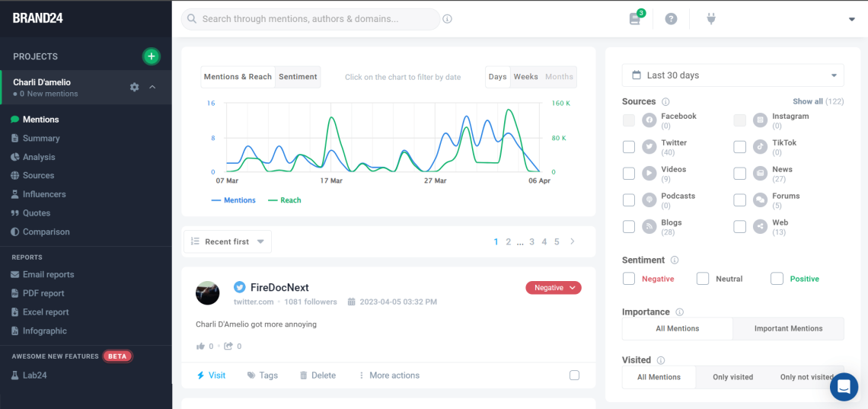The width and height of the screenshot is (868, 409).
Task: Open the integrations plug icon
Action: click(x=711, y=19)
